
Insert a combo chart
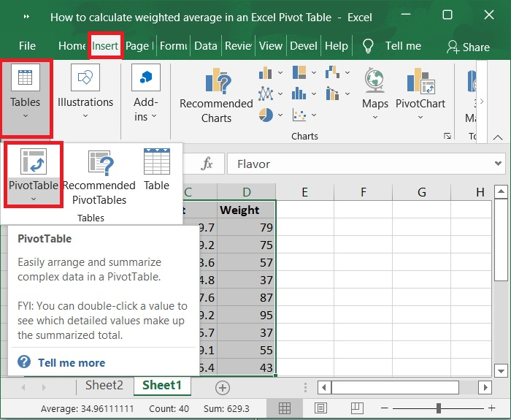pos(332,94)
